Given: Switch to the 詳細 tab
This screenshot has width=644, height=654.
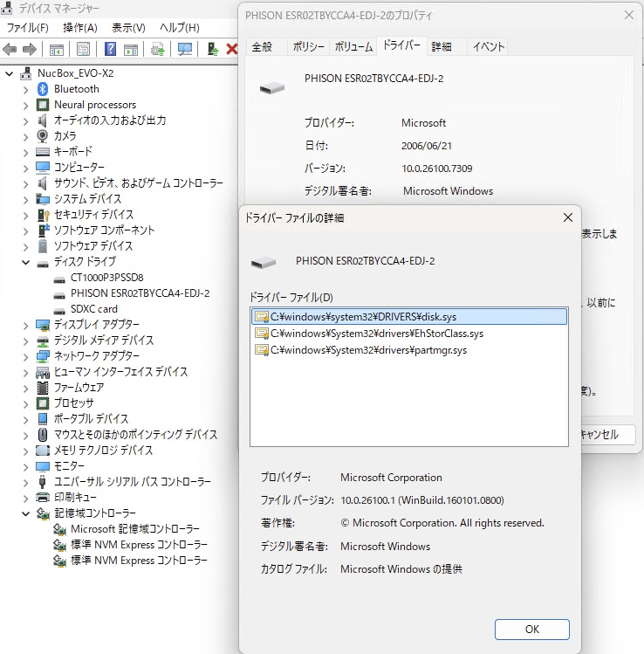Looking at the screenshot, I should [442, 47].
